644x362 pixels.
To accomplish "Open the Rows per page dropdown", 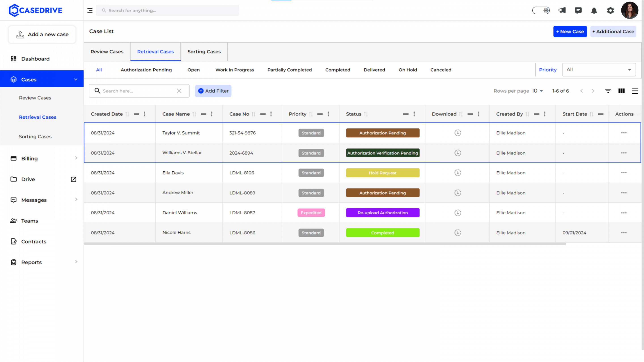I will (x=537, y=91).
